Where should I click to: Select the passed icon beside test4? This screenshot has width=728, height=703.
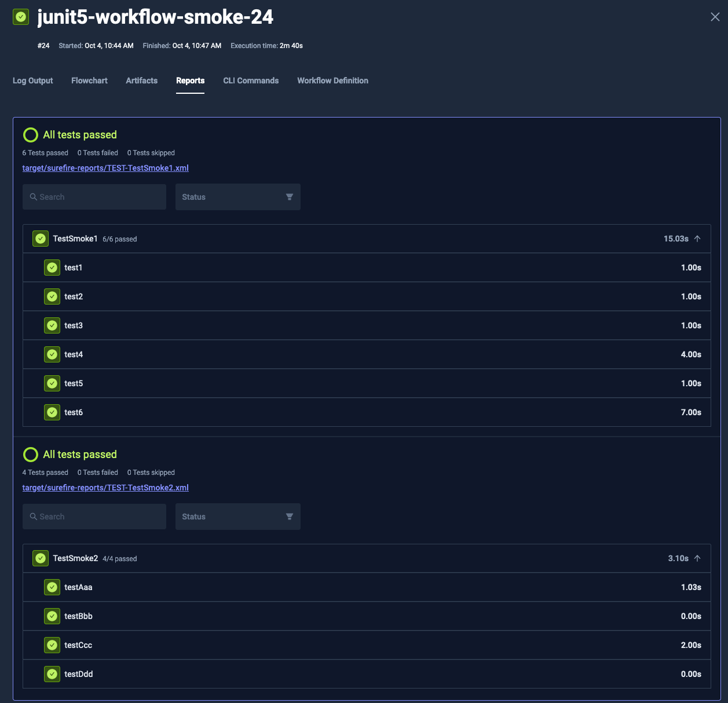(x=52, y=354)
